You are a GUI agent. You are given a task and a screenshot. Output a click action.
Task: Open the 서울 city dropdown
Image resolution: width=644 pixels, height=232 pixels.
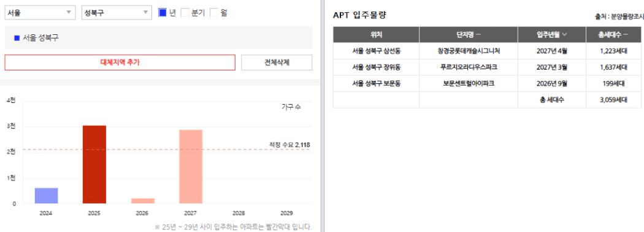pyautogui.click(x=40, y=13)
